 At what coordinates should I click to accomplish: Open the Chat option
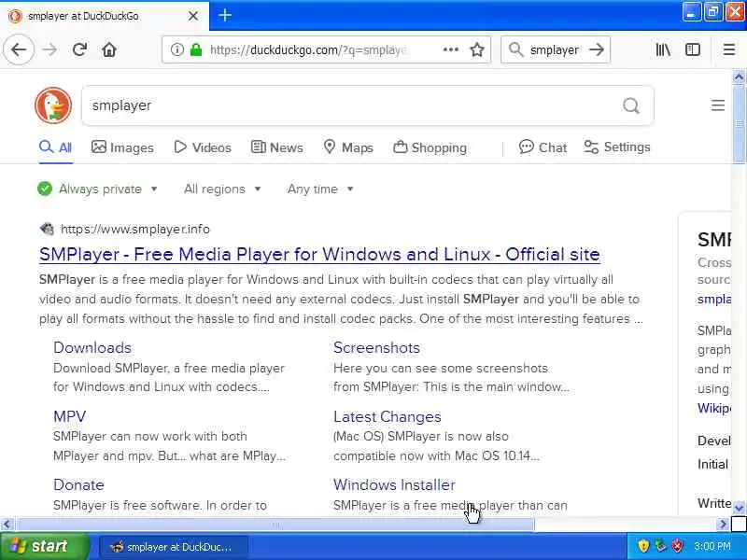coord(543,147)
